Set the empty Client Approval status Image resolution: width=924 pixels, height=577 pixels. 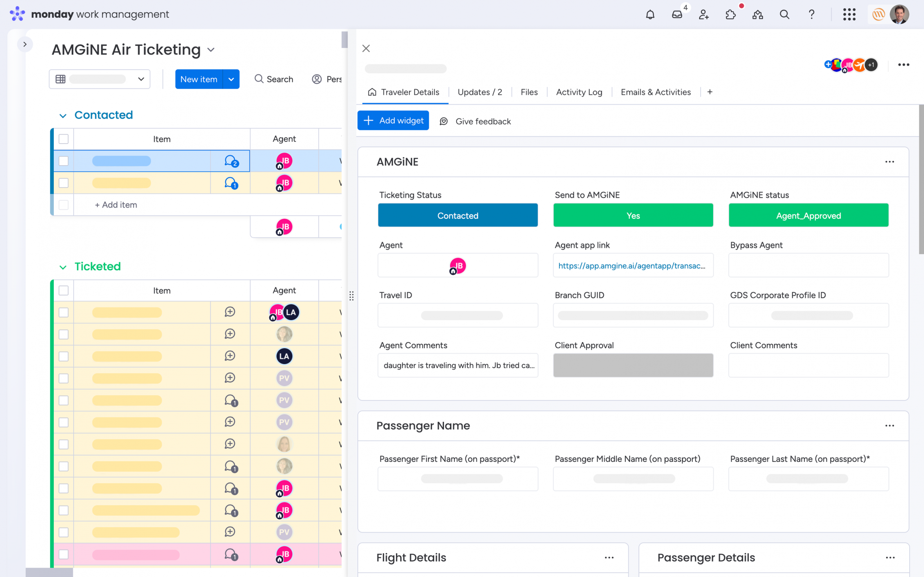coord(633,365)
